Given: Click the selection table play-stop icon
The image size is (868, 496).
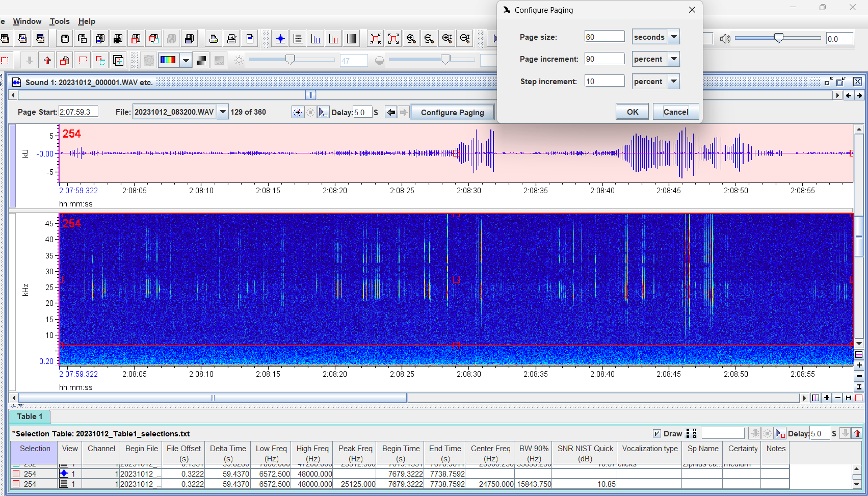Looking at the screenshot, I should point(780,433).
